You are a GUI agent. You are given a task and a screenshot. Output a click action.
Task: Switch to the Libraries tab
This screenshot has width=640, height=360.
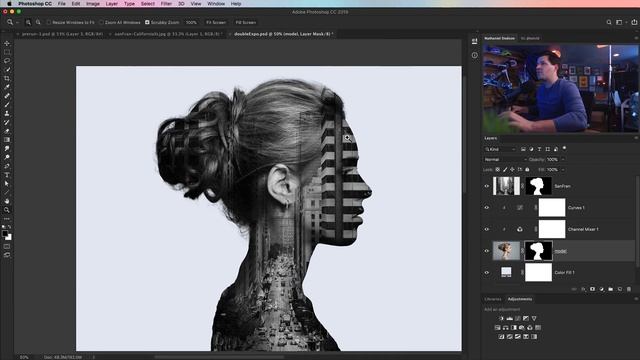tap(493, 299)
